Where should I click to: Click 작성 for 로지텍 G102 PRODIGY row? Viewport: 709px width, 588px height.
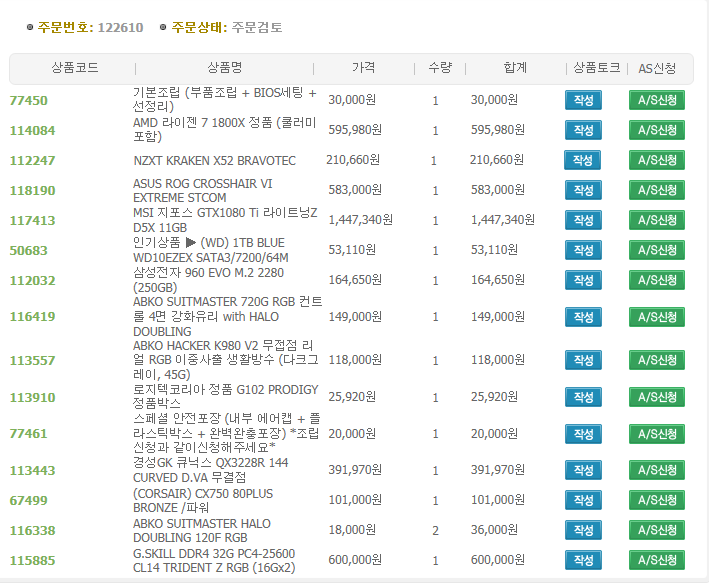[583, 397]
